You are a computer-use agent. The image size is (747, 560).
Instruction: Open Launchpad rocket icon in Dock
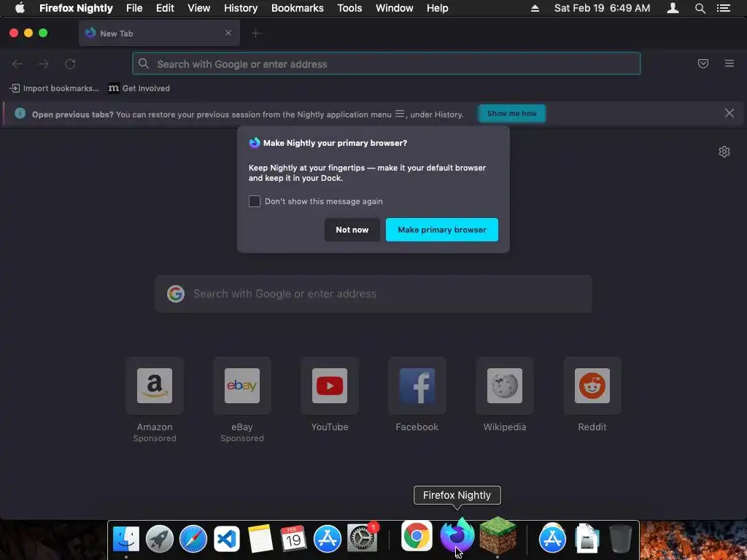160,539
